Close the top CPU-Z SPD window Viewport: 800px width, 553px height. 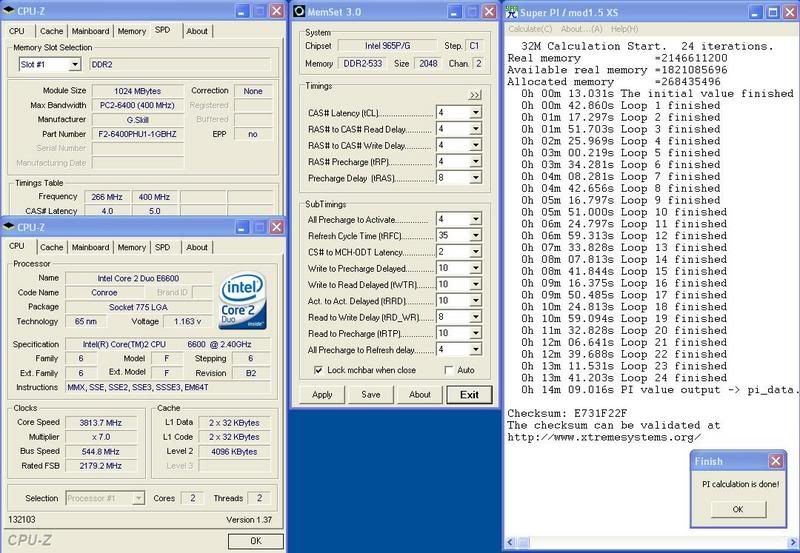pyautogui.click(x=277, y=11)
